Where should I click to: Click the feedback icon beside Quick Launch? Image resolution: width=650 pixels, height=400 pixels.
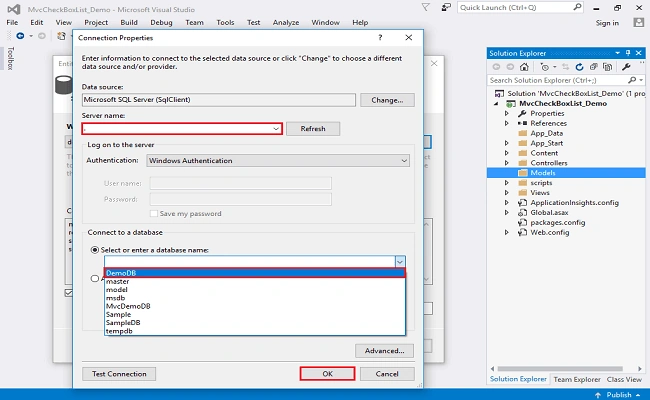446,7
